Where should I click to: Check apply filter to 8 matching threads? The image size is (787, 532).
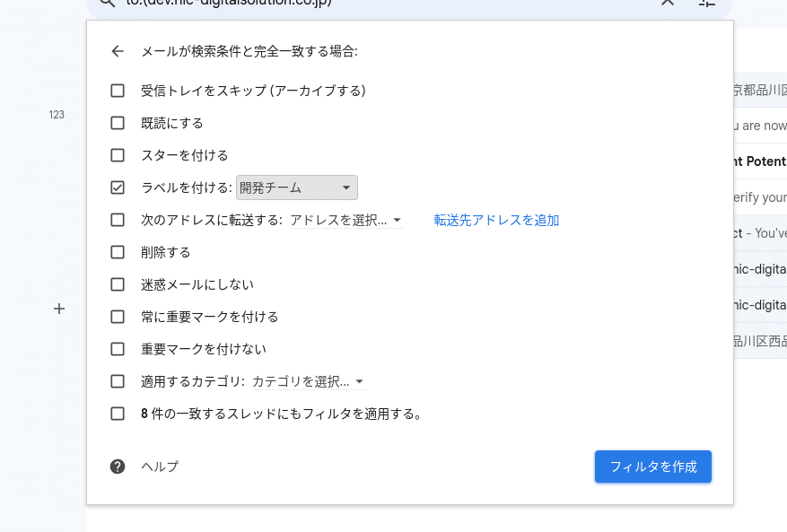117,414
